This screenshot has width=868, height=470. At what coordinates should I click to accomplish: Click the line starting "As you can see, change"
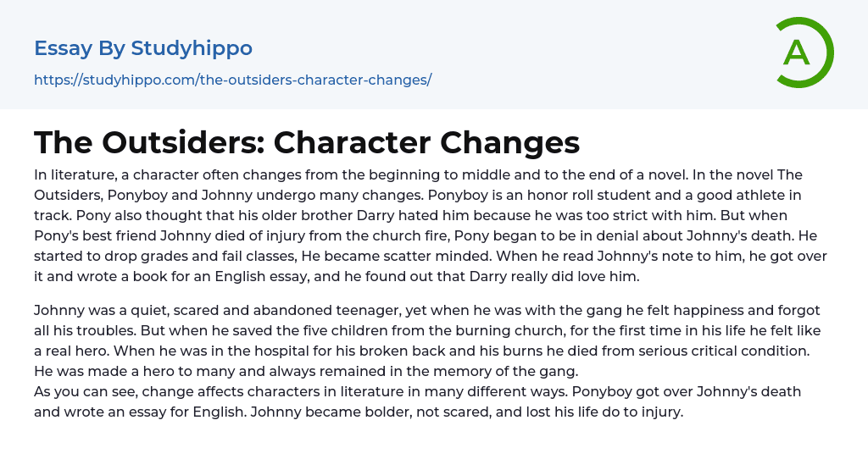[x=418, y=391]
